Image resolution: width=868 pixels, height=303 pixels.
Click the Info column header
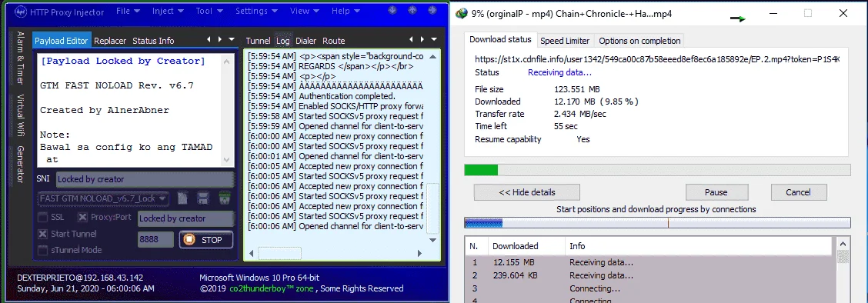coord(697,246)
